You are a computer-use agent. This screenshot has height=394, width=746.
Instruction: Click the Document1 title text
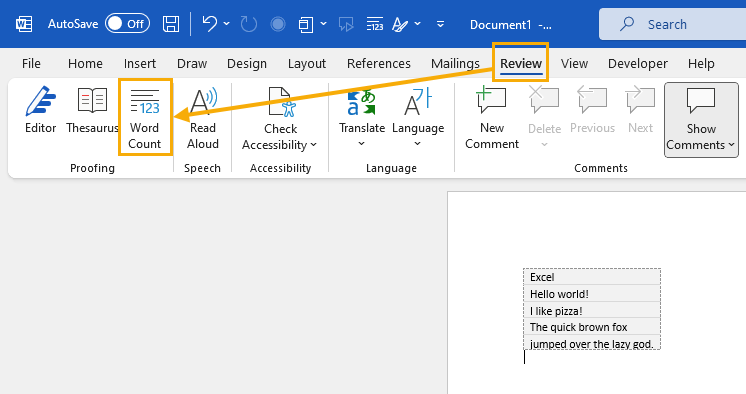coord(500,24)
